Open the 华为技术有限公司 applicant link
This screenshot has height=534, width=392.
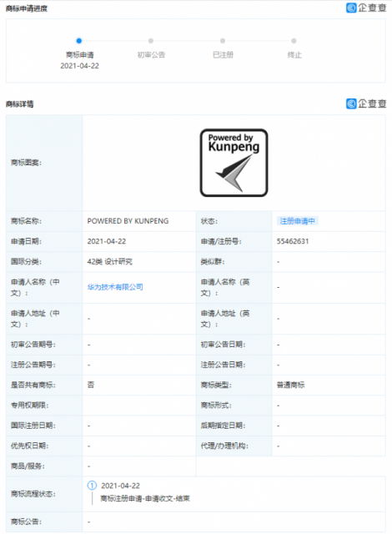(x=115, y=287)
